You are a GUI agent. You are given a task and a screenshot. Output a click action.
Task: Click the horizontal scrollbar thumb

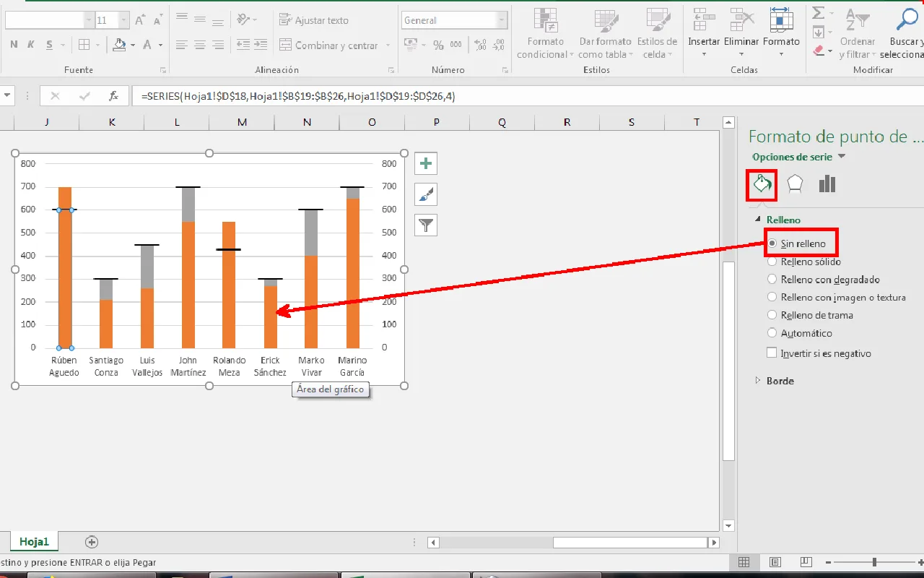[630, 543]
